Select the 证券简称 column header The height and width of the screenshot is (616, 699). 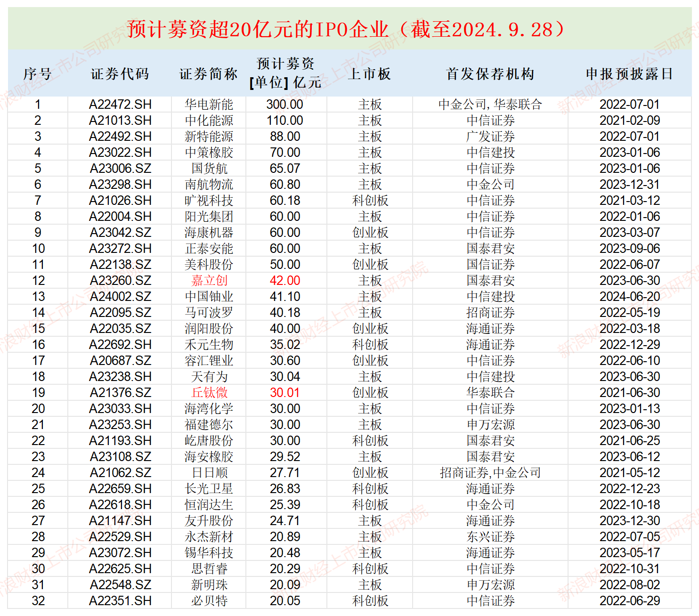tap(209, 74)
